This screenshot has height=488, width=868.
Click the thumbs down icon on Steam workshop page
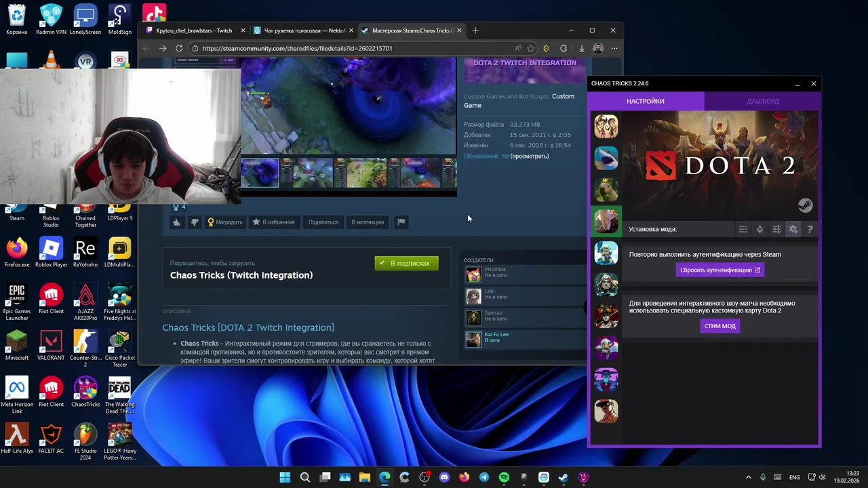pyautogui.click(x=195, y=222)
